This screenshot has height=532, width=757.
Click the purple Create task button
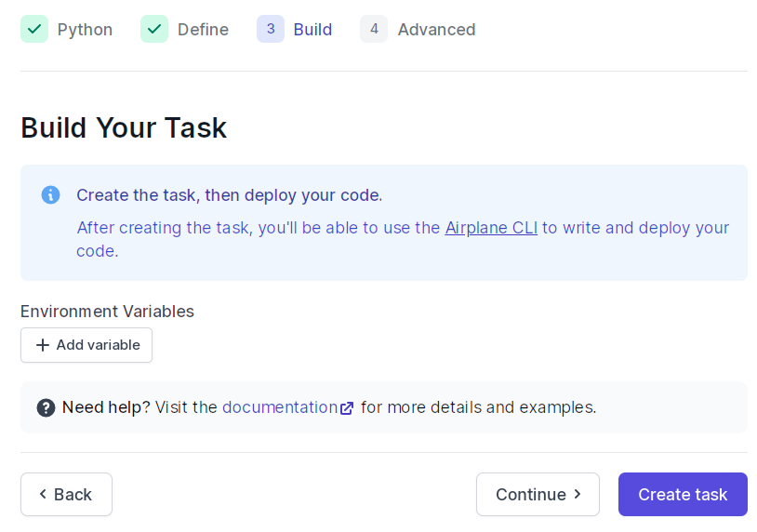(x=683, y=495)
